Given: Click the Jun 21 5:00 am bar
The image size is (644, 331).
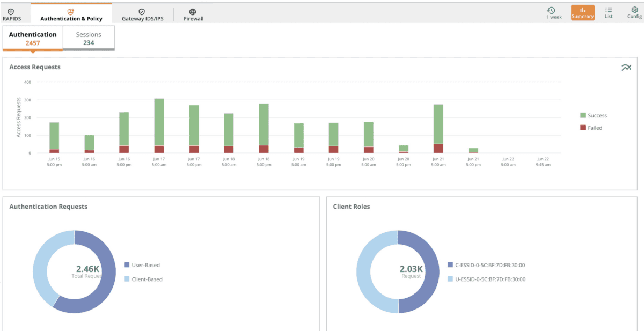Looking at the screenshot, I should click(438, 124).
